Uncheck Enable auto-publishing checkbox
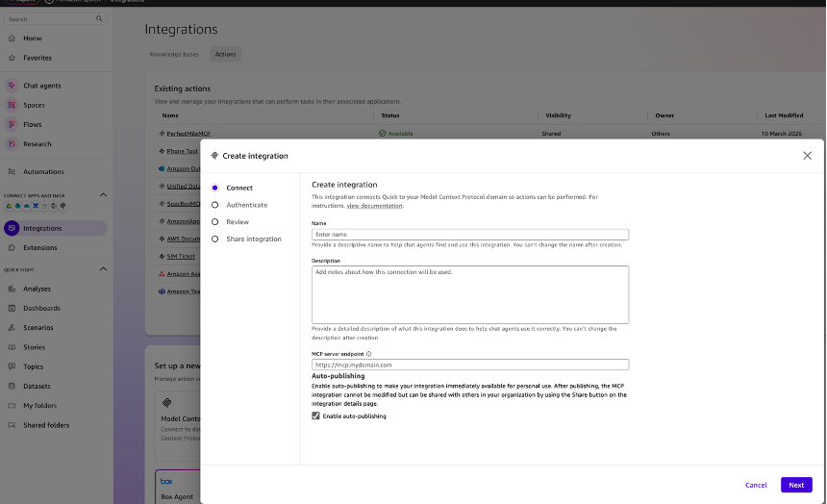 [x=315, y=416]
